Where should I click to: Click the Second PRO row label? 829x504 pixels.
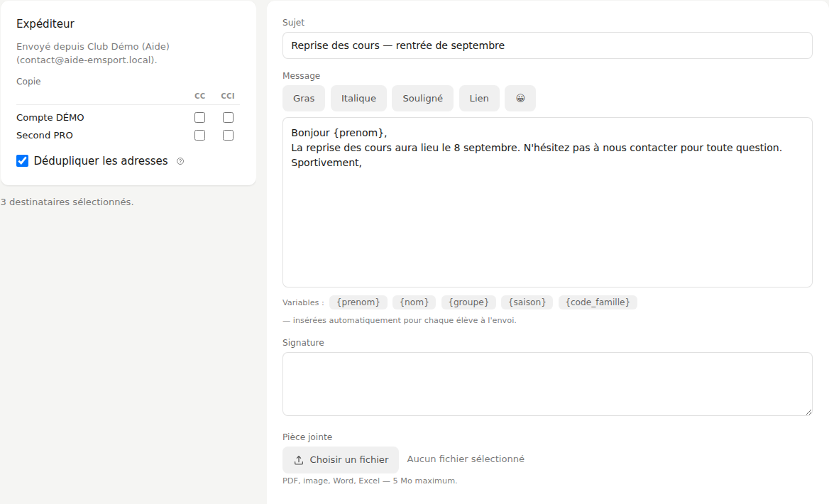tap(45, 136)
